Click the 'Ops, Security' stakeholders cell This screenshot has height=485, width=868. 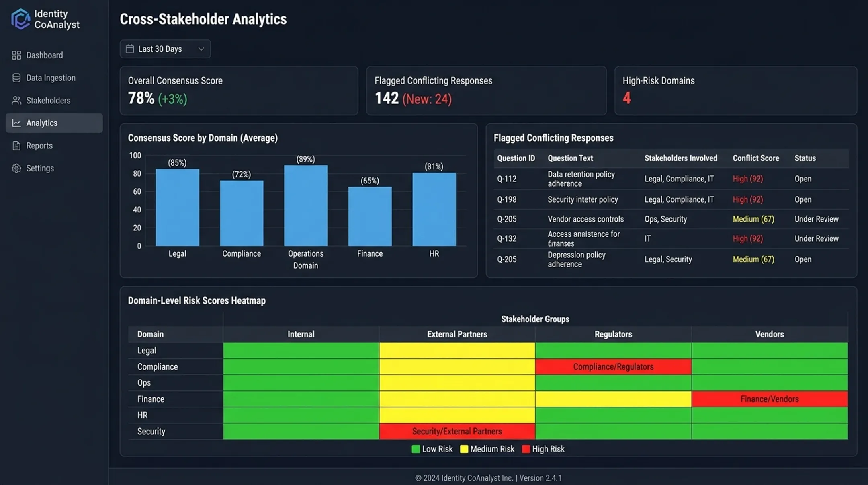click(665, 219)
